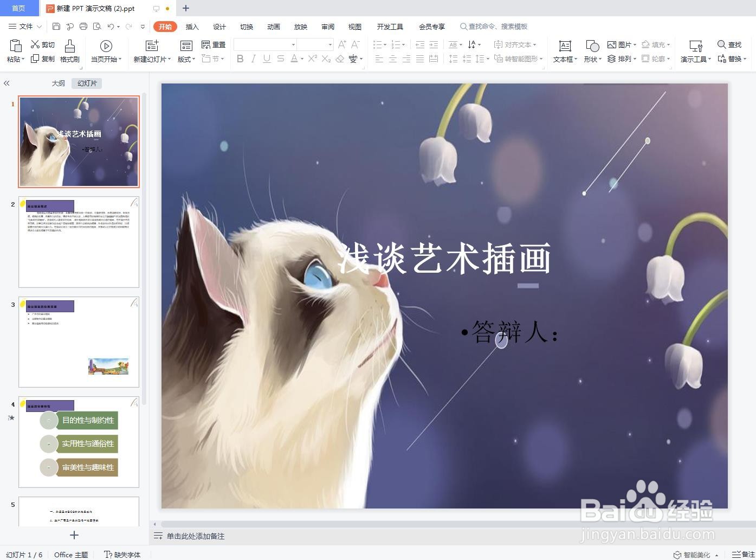This screenshot has width=756, height=560.
Task: Expand the quick access toolbar customize arrow
Action: pyautogui.click(x=143, y=26)
